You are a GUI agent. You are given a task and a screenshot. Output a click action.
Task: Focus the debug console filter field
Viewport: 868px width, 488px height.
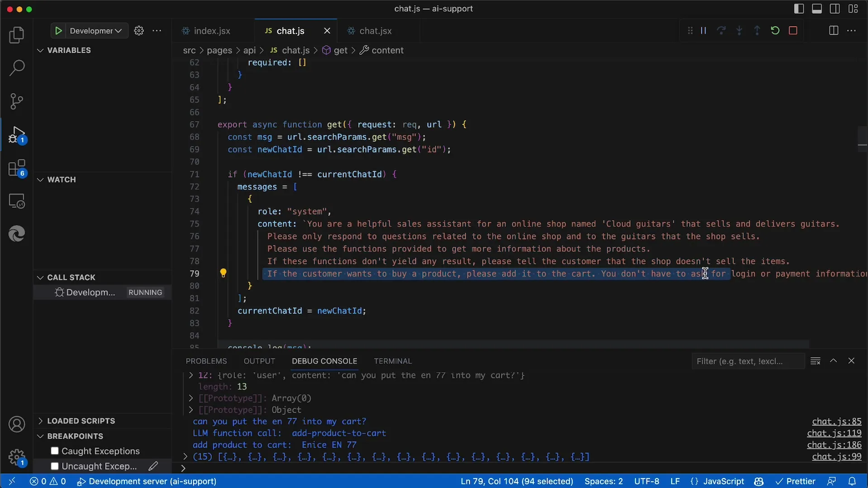point(748,361)
